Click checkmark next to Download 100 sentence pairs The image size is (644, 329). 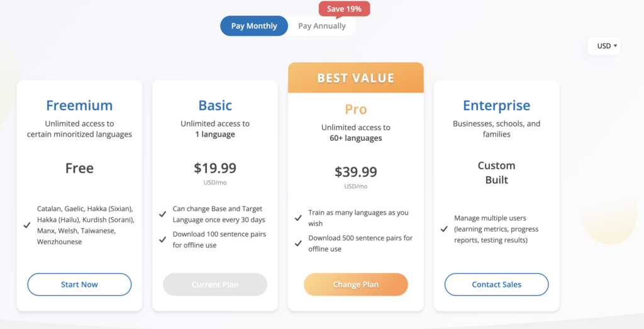pos(163,240)
